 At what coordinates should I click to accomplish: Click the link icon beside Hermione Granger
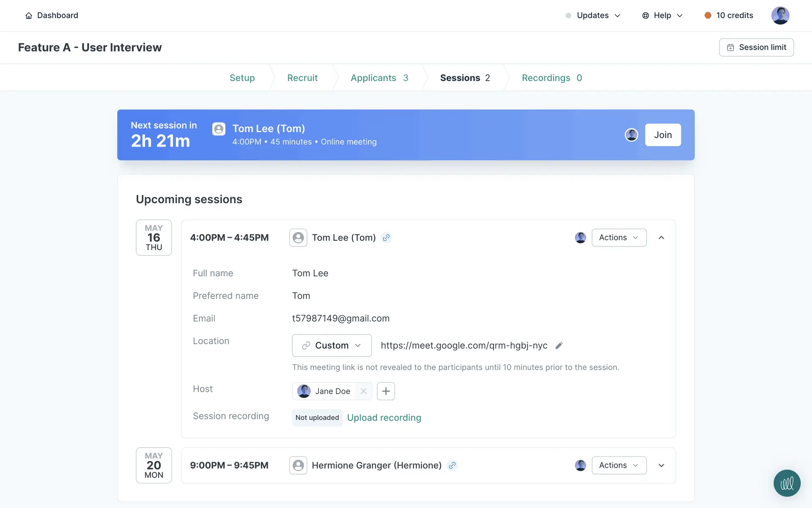point(452,466)
